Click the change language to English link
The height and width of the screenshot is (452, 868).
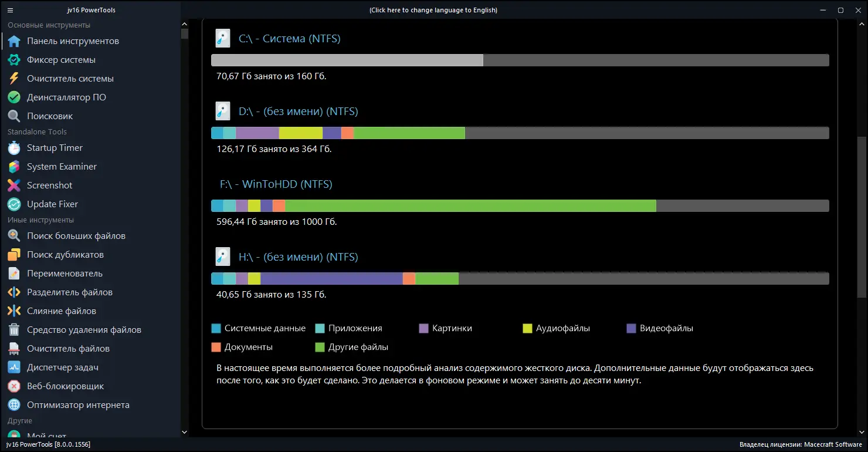(x=433, y=10)
